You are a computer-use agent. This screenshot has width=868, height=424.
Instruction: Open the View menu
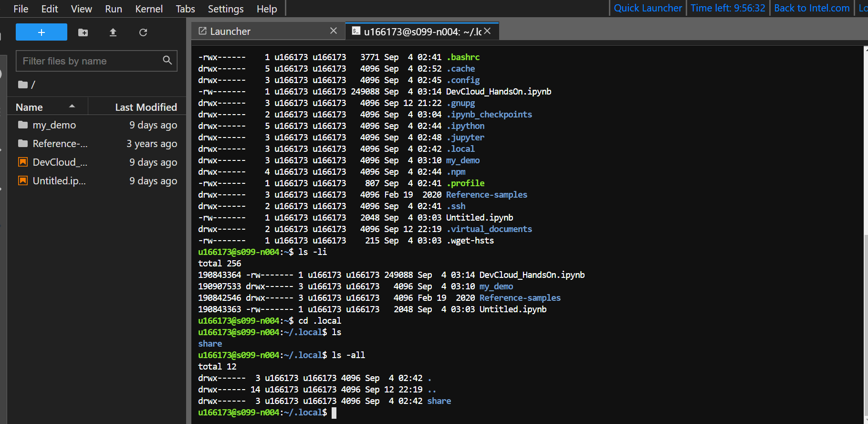point(82,9)
